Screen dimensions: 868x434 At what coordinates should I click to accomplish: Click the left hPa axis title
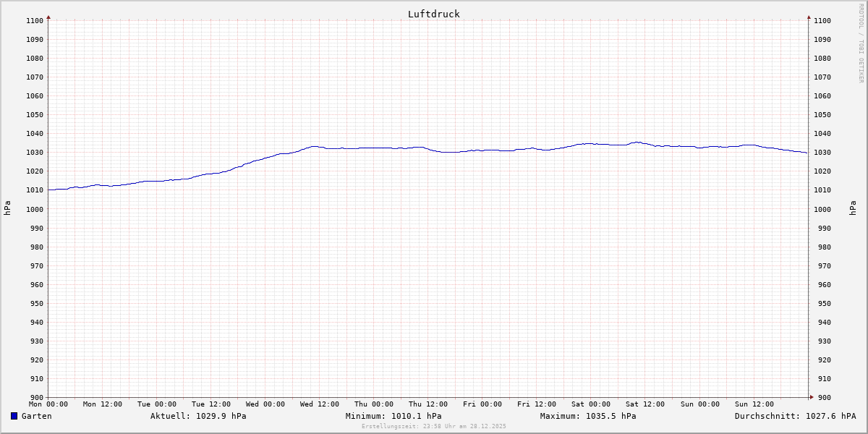coord(7,208)
